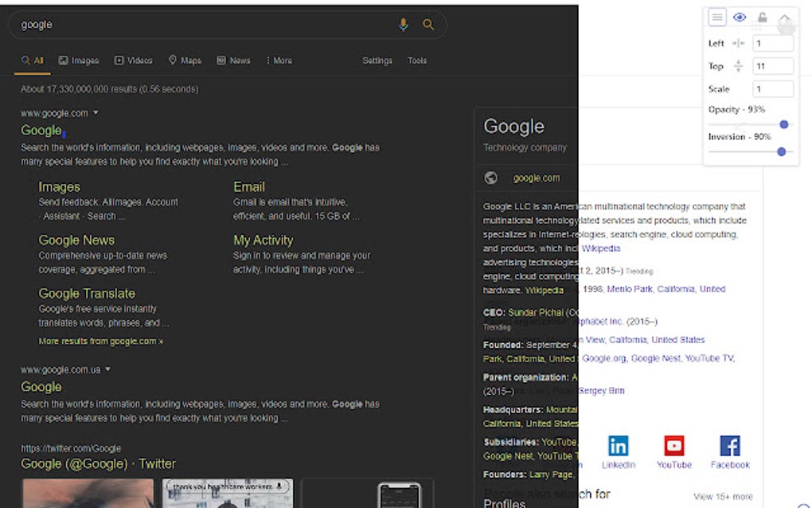Collapse the overlay panel with the chevron
The image size is (812, 508).
point(784,18)
